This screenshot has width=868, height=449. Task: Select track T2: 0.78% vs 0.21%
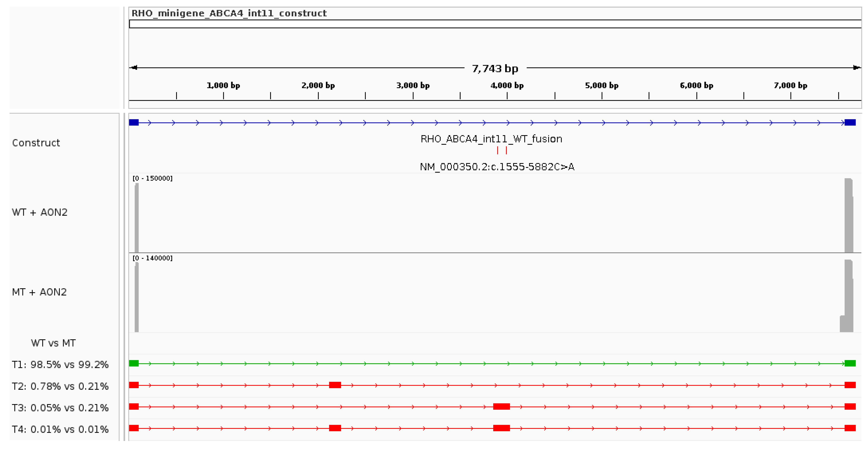tap(60, 386)
